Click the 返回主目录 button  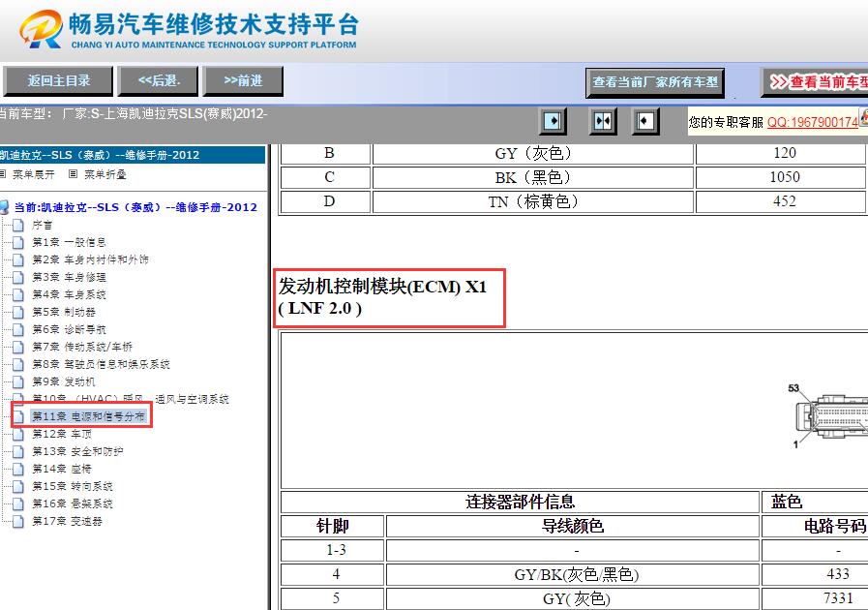[x=58, y=81]
